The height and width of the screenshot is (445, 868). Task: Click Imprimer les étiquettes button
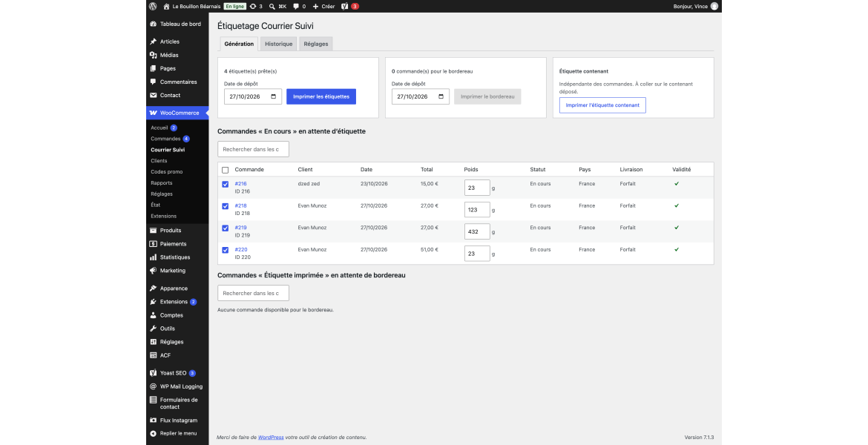[321, 96]
